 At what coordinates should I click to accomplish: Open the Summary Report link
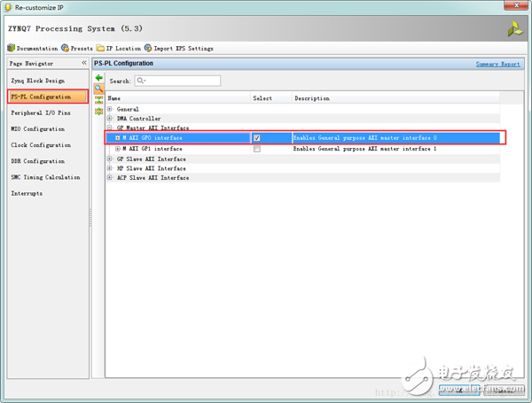pyautogui.click(x=497, y=64)
